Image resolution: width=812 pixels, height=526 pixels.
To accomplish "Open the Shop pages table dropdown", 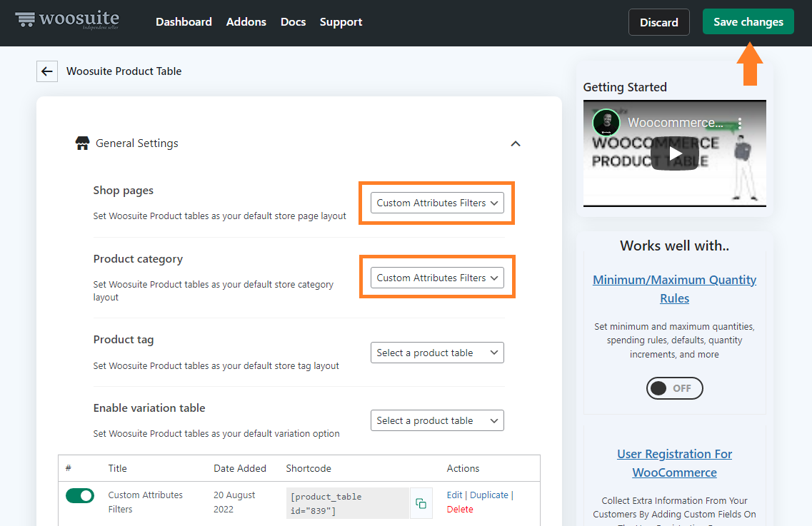I will (x=437, y=203).
